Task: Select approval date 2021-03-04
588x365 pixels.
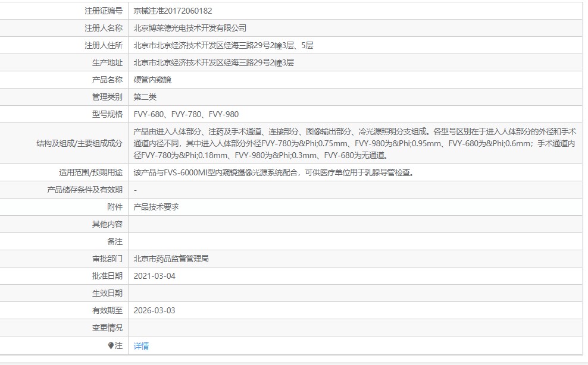Action: (155, 276)
